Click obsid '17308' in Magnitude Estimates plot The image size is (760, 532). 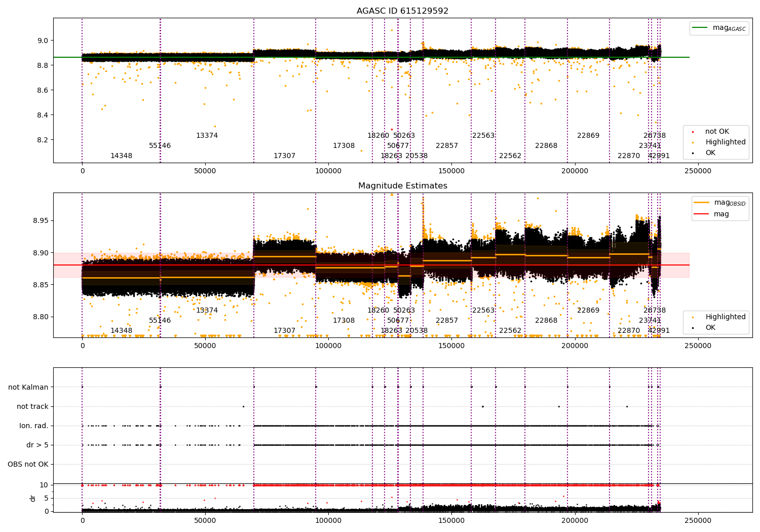tap(344, 321)
